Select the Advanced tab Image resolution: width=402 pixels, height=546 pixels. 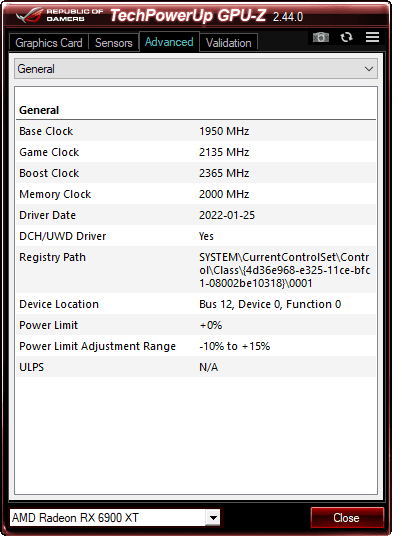point(169,42)
